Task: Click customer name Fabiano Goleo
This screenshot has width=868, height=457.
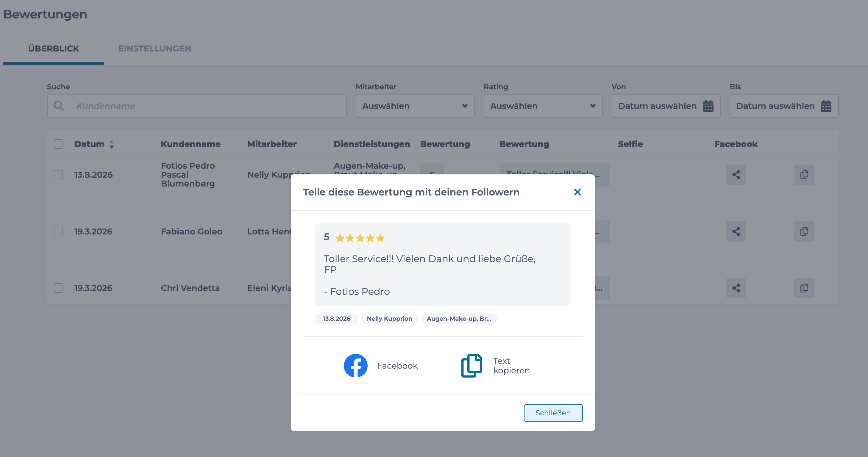Action: click(x=191, y=231)
